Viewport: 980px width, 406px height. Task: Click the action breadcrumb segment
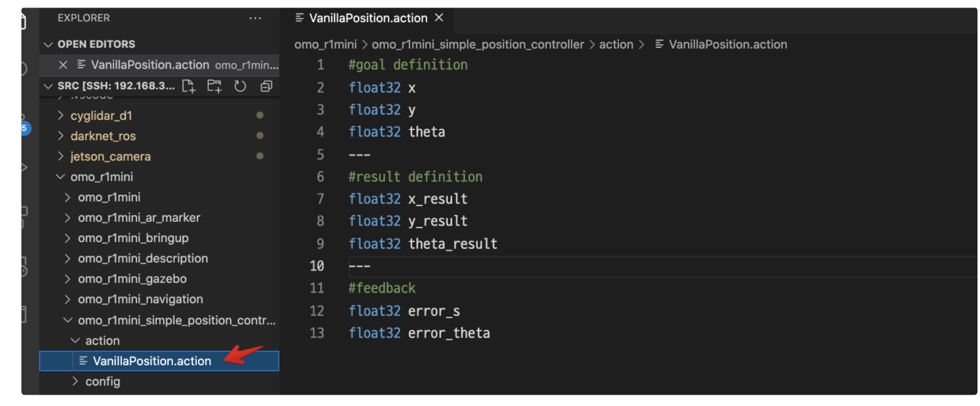coord(616,45)
